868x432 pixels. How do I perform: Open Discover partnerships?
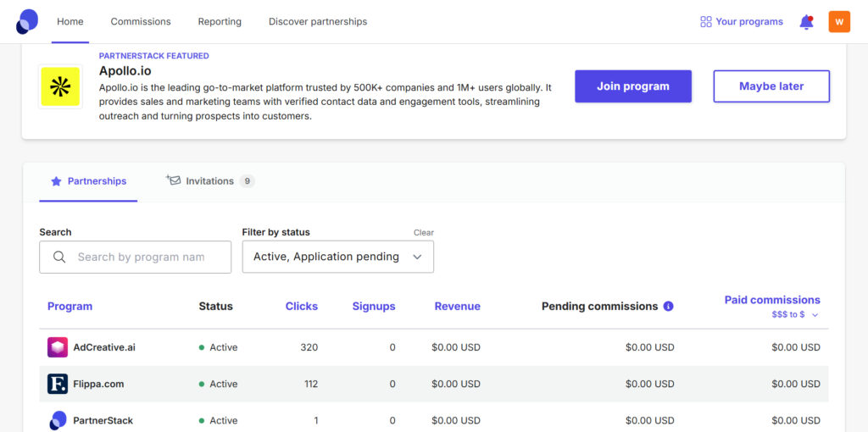318,21
